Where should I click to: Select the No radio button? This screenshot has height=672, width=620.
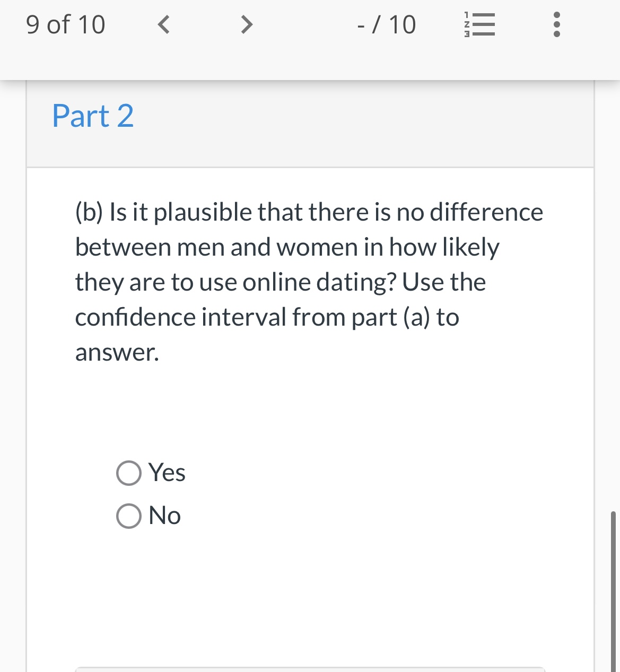pyautogui.click(x=128, y=514)
